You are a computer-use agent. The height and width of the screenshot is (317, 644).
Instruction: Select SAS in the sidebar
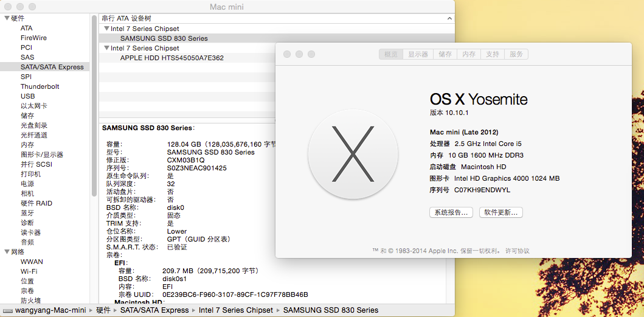[27, 57]
